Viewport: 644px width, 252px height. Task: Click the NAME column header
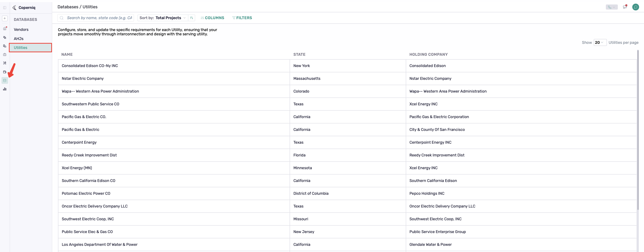pos(67,54)
